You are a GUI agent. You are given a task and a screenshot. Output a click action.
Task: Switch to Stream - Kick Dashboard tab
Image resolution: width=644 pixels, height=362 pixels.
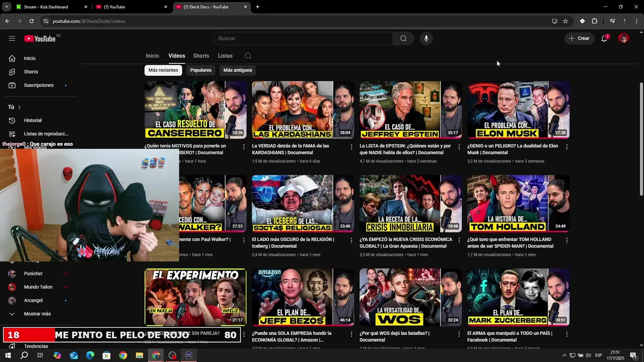click(x=51, y=7)
